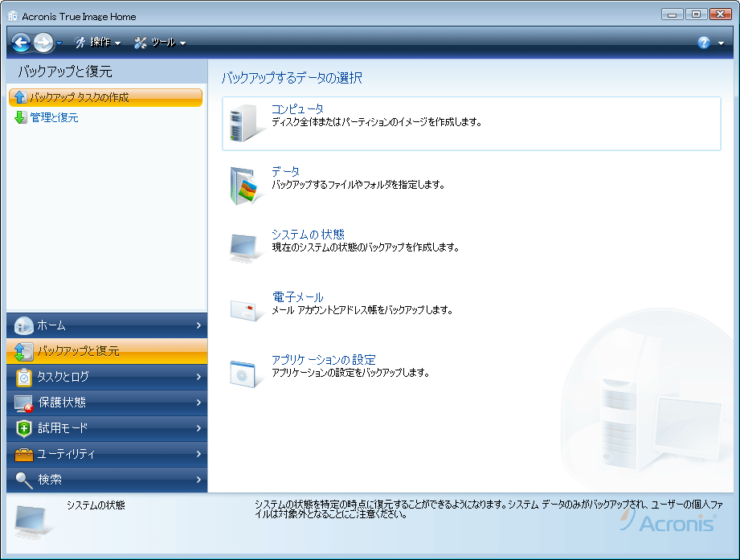Screen dimensions: 740x560
Task: Open the 操作 menu
Action: point(105,43)
